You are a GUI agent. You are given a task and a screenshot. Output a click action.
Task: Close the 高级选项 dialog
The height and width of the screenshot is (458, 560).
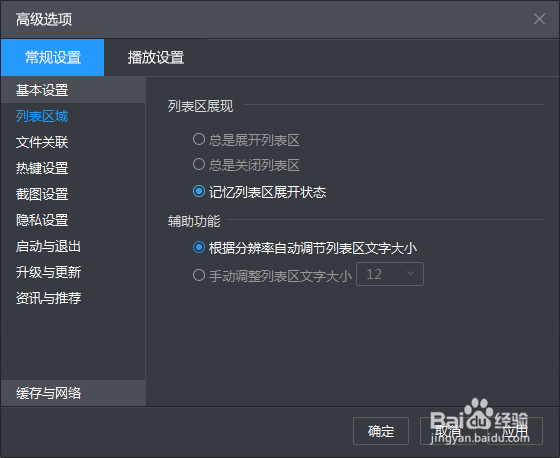539,19
